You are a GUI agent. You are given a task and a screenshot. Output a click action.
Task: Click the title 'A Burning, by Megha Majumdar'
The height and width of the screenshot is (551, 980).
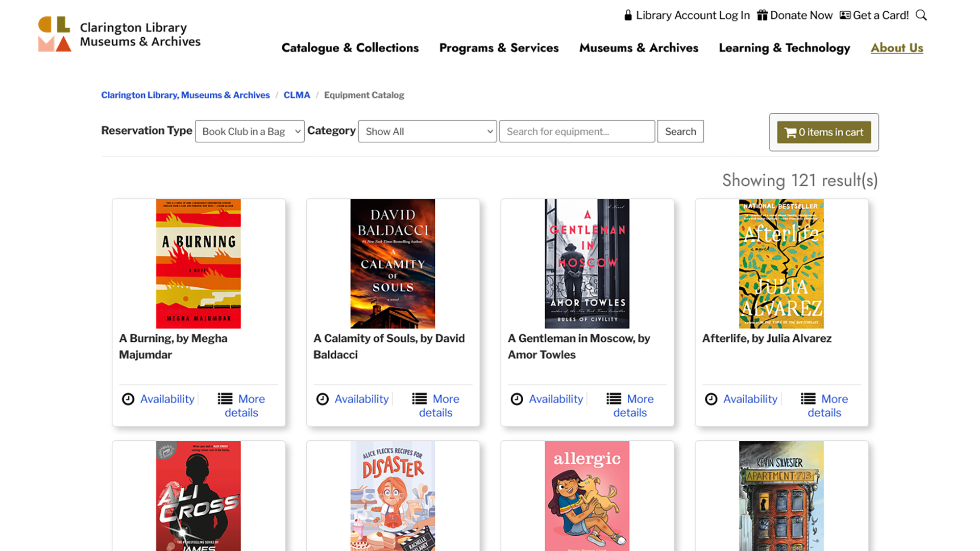click(x=174, y=346)
